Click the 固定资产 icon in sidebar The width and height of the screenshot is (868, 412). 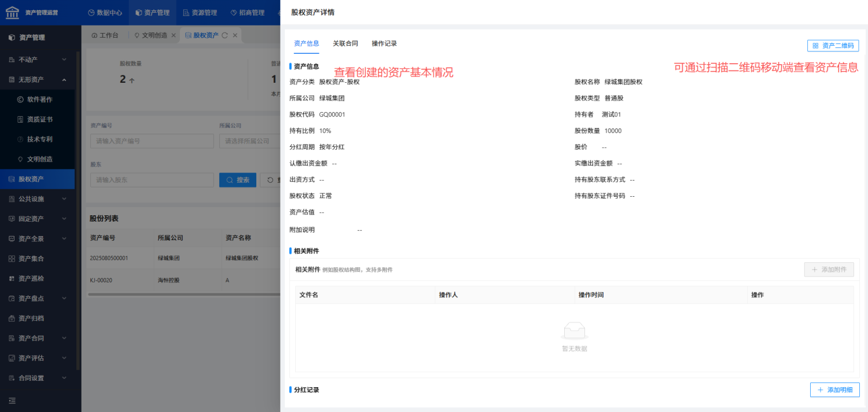coord(12,219)
